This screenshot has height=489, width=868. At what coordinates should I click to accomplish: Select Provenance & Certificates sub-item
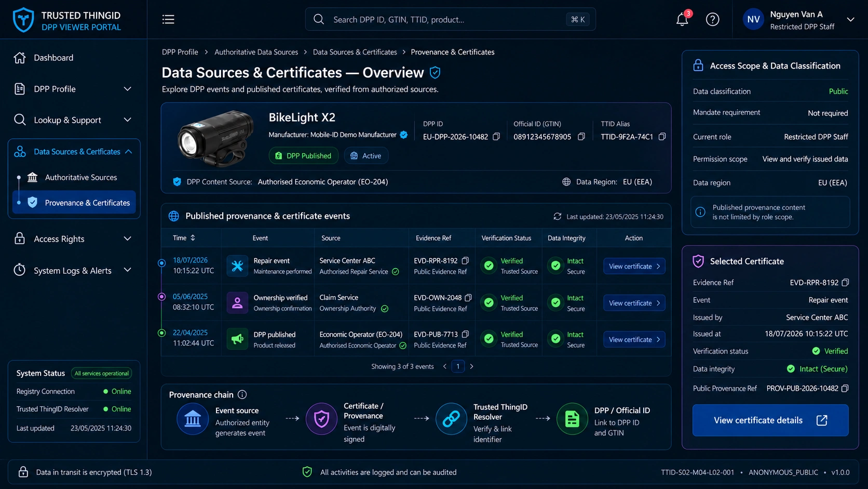click(74, 203)
